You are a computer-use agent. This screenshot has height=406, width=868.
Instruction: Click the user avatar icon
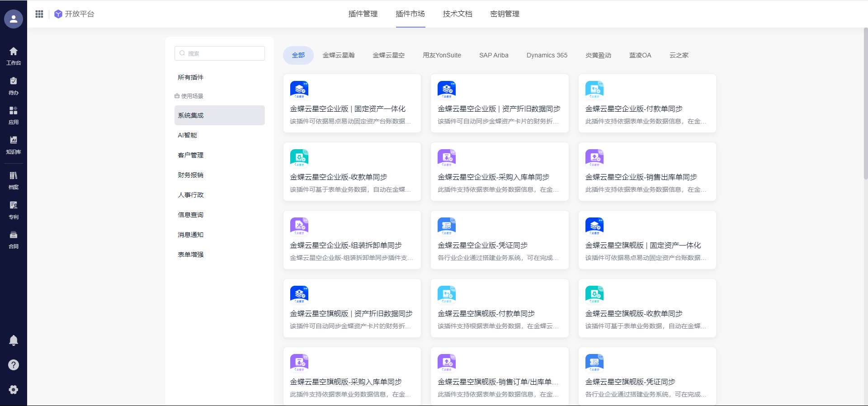[x=14, y=19]
